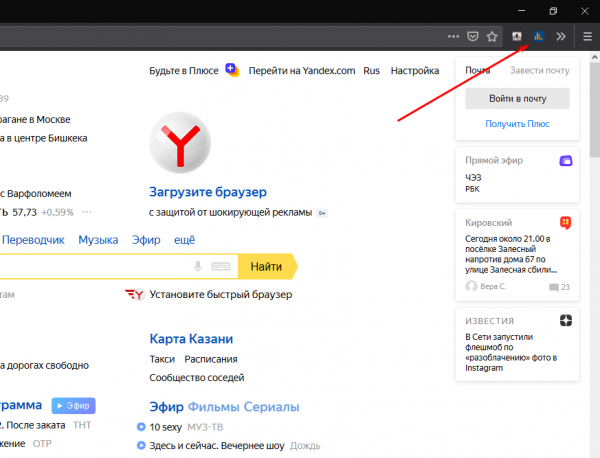
Task: Click Завести почту link
Action: pos(540,70)
